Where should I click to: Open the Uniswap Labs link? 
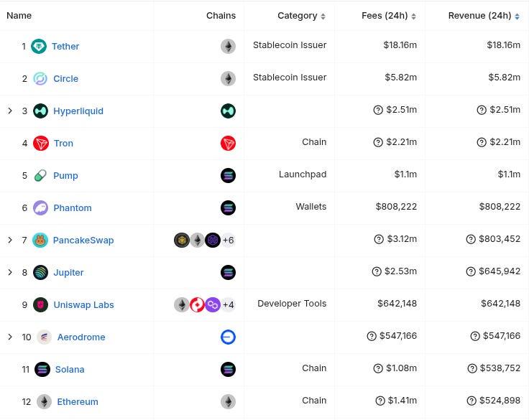pyautogui.click(x=83, y=305)
